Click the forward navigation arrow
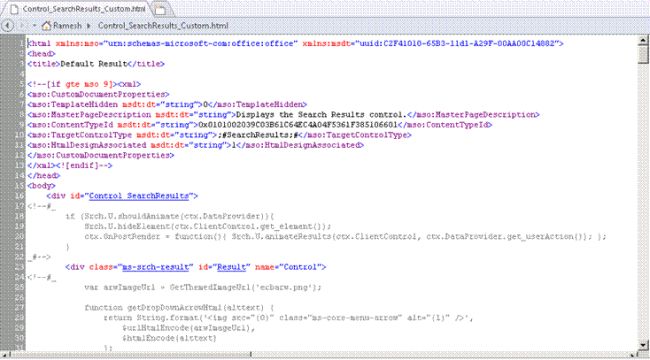The image size is (650, 360). [22, 26]
